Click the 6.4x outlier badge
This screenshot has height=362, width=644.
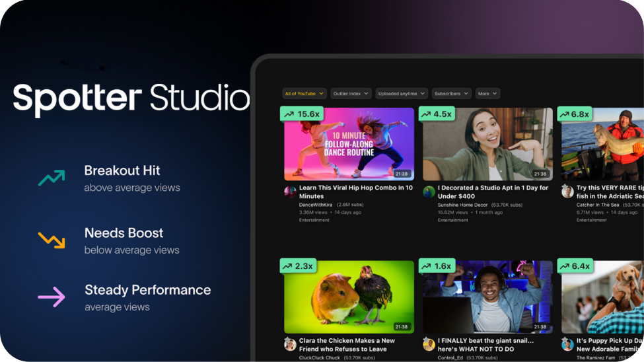(575, 266)
